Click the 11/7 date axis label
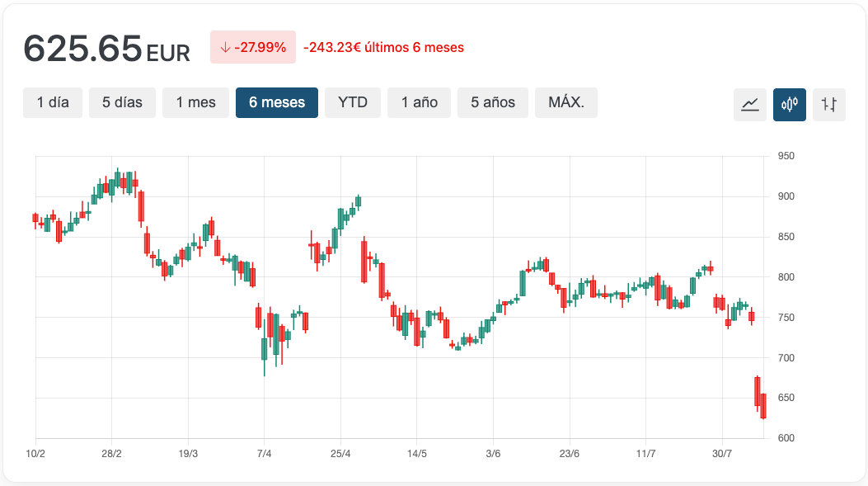Viewport: 868px width, 486px height. 645,454
